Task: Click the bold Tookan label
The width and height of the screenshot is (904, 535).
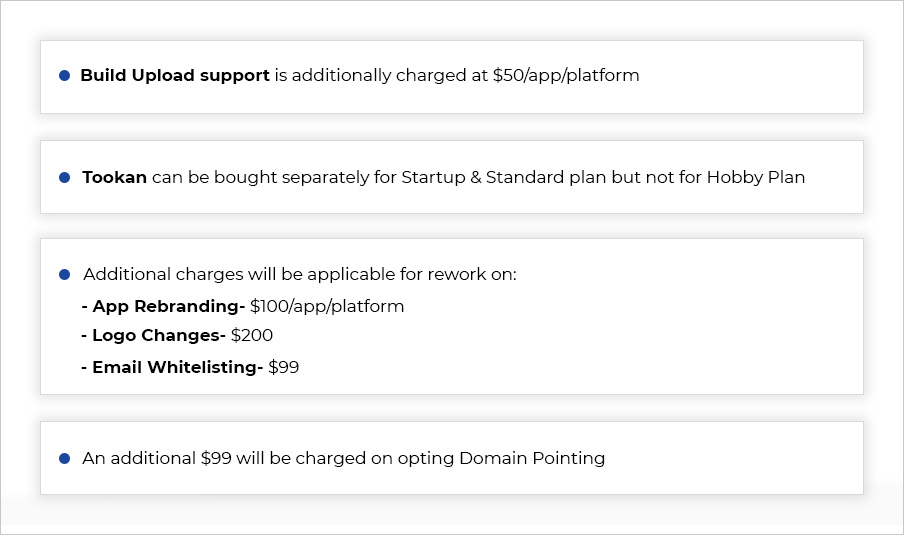Action: (x=114, y=177)
